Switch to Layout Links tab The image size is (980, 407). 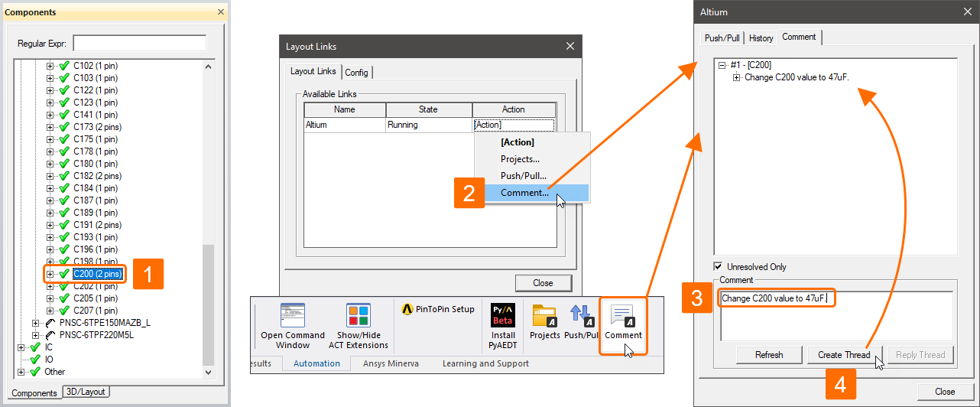point(313,70)
